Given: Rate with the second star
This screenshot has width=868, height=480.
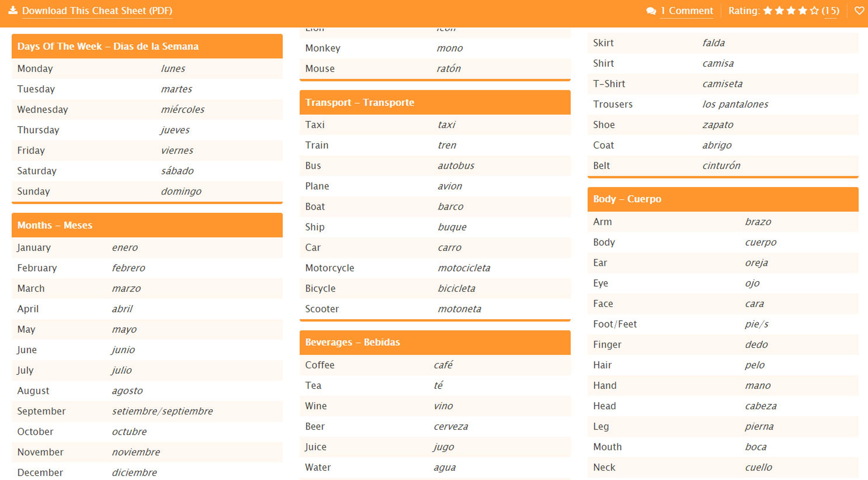Looking at the screenshot, I should (779, 11).
